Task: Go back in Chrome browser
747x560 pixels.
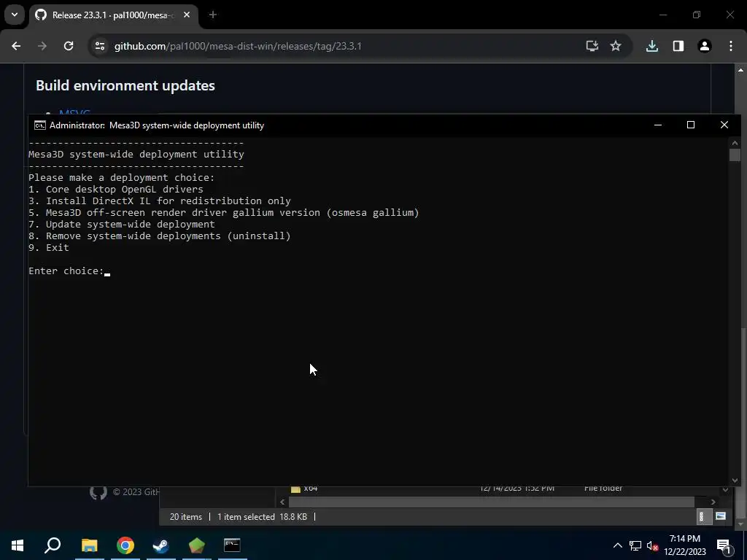Action: (x=16, y=46)
